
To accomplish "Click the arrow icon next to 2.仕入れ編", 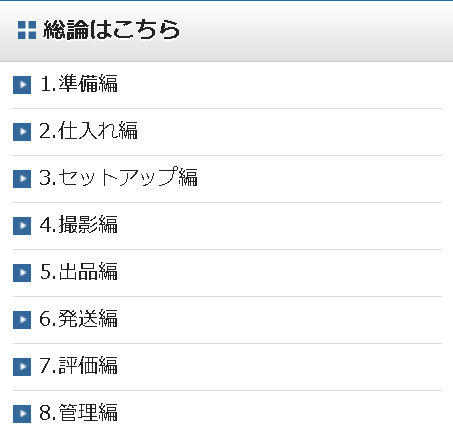I will pyautogui.click(x=22, y=132).
